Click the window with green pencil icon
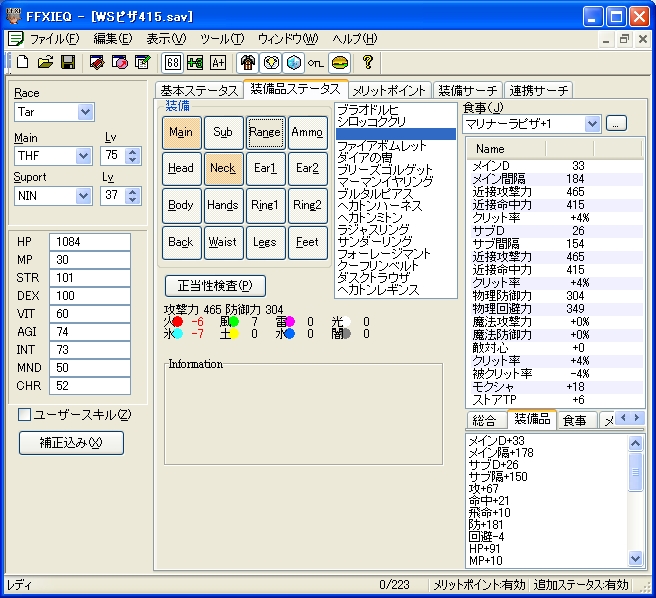The height and width of the screenshot is (598, 656). (142, 62)
